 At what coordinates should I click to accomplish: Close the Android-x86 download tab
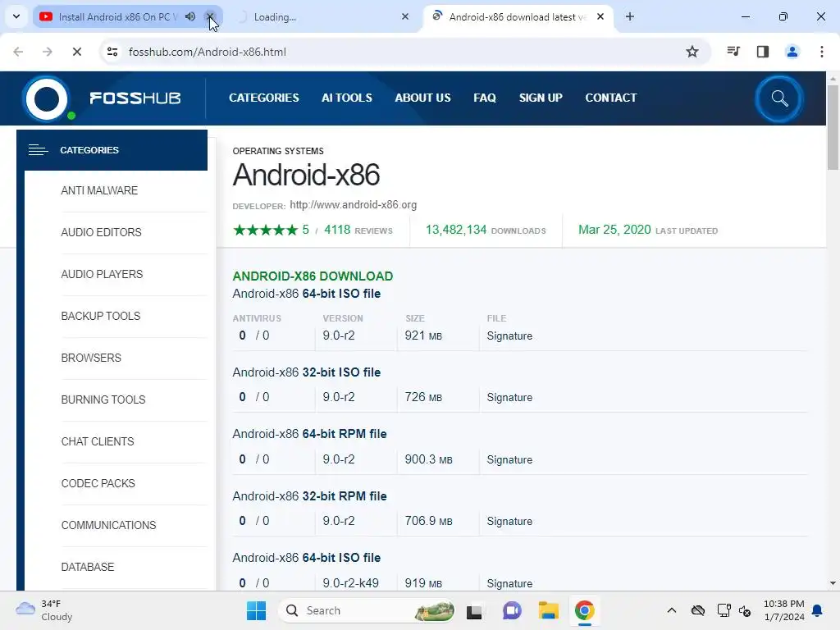[600, 16]
